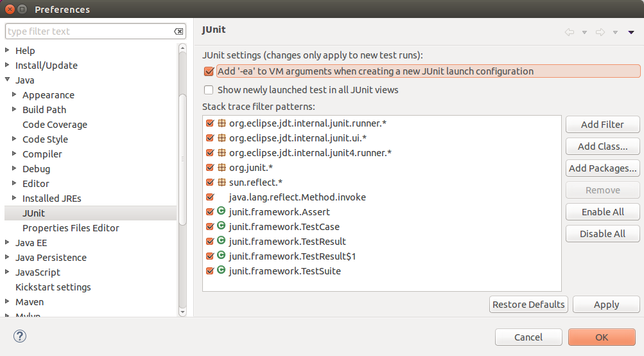Uncheck the java.lang.reflect.Method.invoke filter
This screenshot has width=644, height=356.
(x=210, y=197)
